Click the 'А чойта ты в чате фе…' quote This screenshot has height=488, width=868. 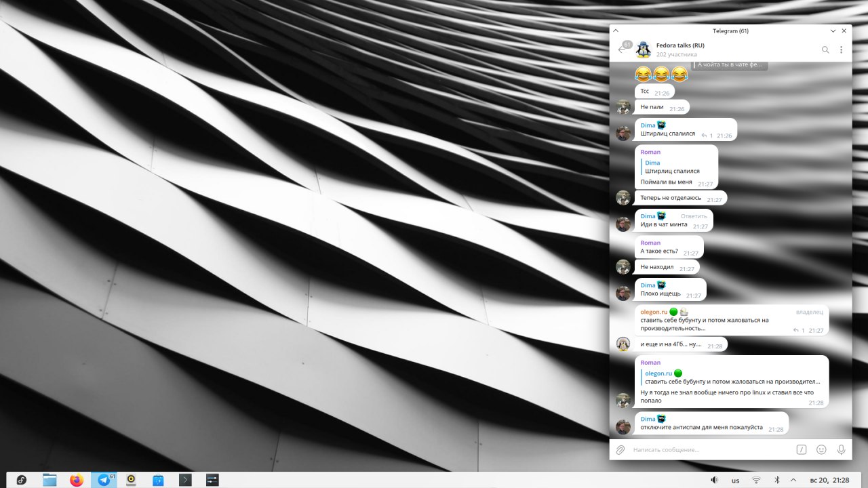(730, 64)
